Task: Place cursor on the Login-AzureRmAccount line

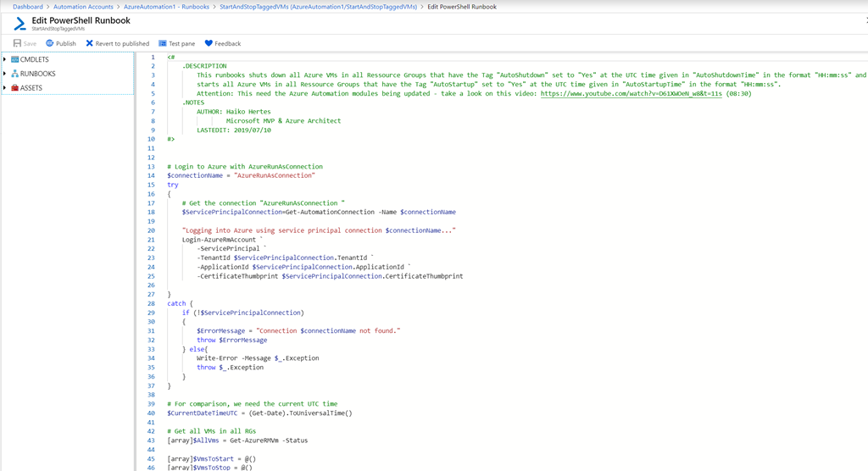Action: [220, 240]
